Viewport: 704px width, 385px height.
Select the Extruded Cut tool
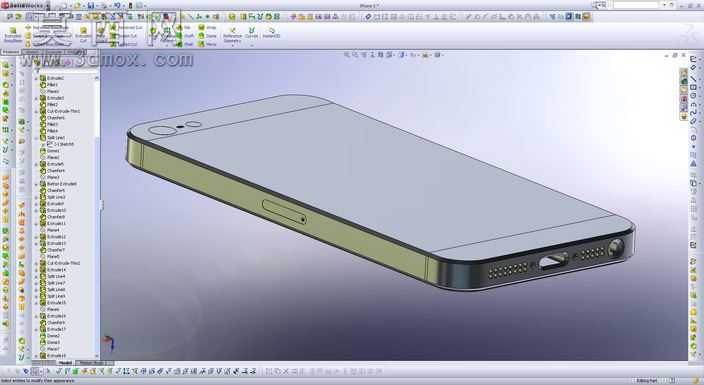(83, 34)
